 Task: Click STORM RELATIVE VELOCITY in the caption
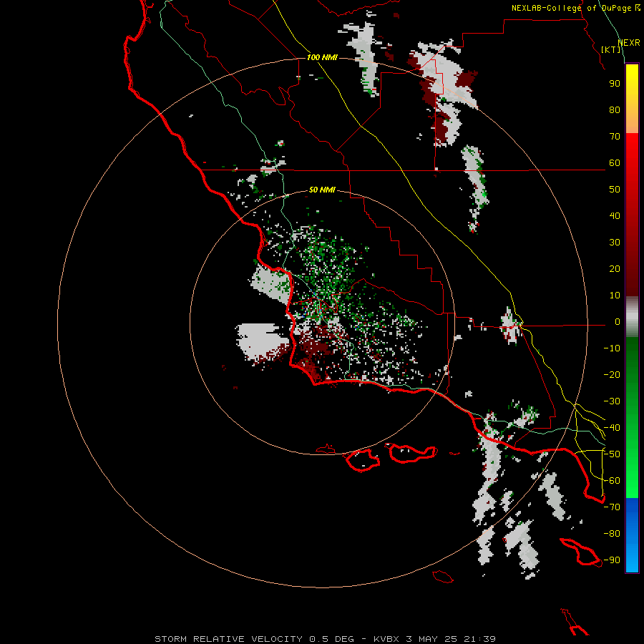click(x=228, y=639)
